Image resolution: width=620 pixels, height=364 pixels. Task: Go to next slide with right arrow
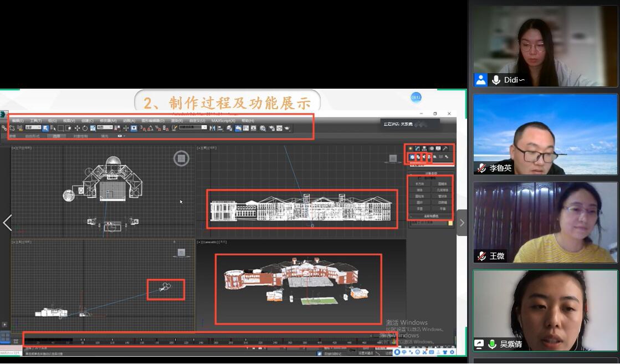coord(462,223)
